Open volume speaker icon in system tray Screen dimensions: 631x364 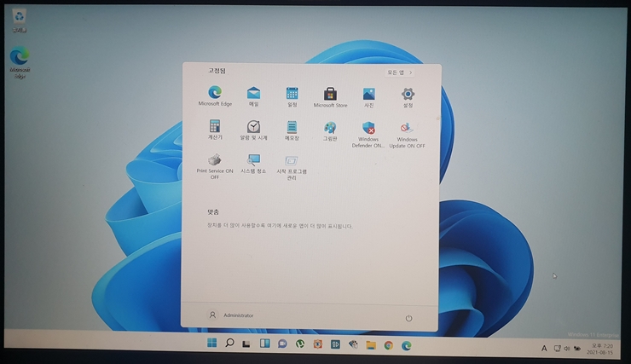(x=566, y=349)
